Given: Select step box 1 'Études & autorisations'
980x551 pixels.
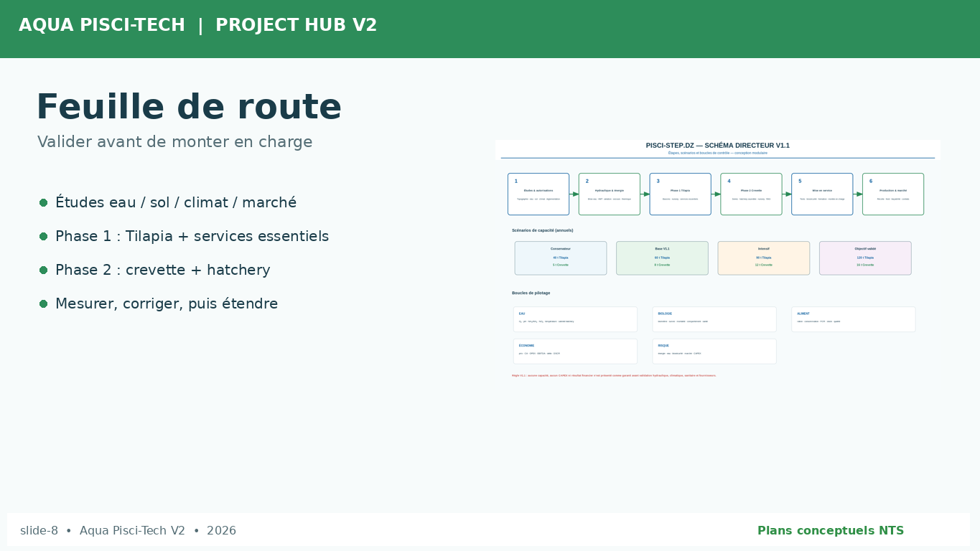Looking at the screenshot, I should [538, 194].
